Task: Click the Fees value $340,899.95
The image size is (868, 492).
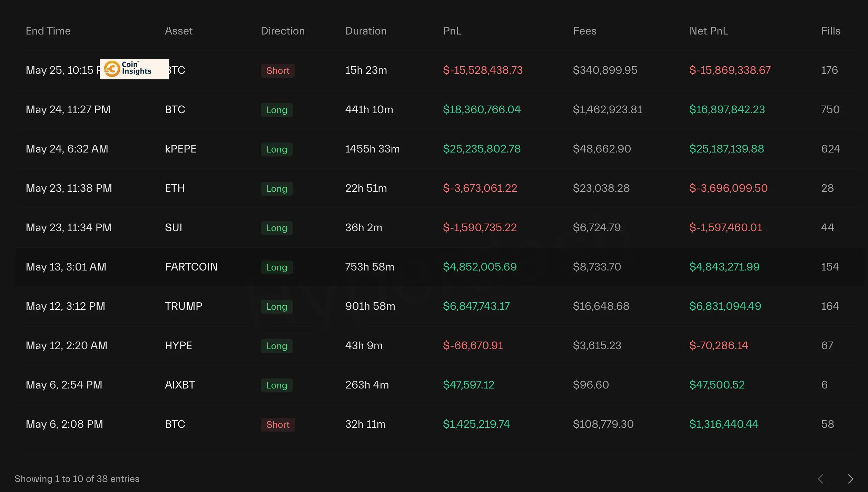Action: tap(605, 70)
